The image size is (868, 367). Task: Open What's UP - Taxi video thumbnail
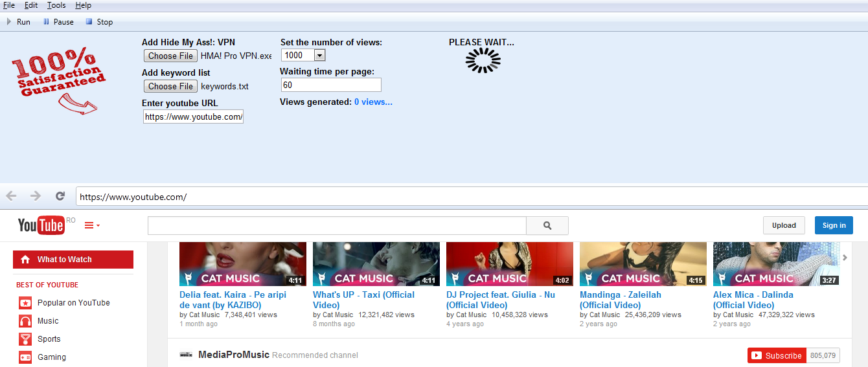point(376,264)
